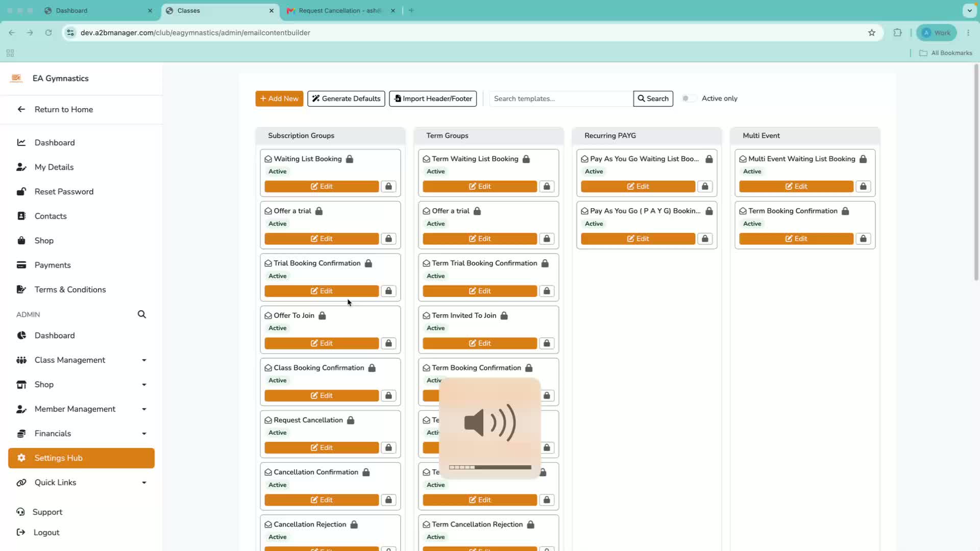Click lock button beside Waiting List Booking Edit
980x551 pixels.
pos(388,187)
